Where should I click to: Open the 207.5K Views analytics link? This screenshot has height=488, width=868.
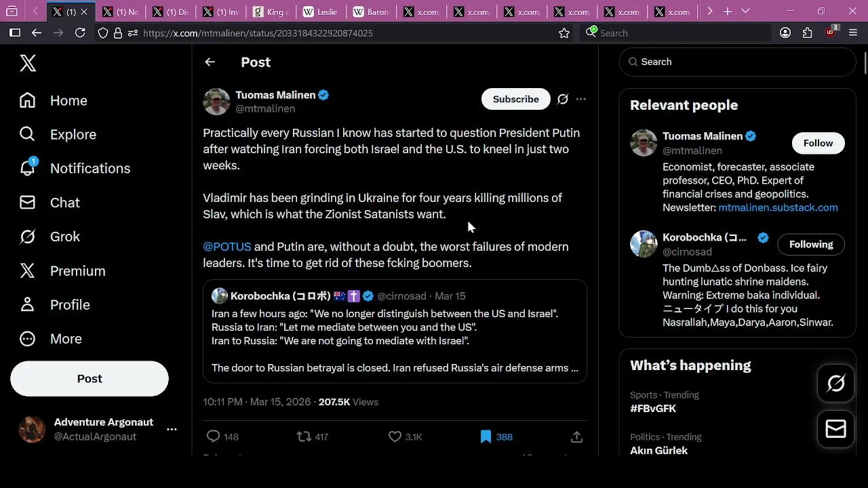pos(349,402)
